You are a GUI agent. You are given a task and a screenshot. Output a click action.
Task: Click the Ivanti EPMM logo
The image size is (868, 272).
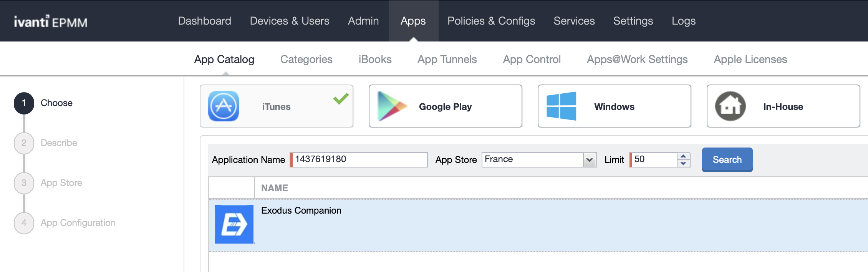[x=51, y=22]
